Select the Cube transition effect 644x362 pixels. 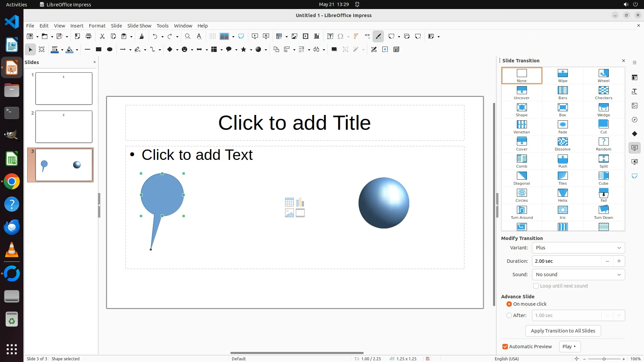[603, 178]
